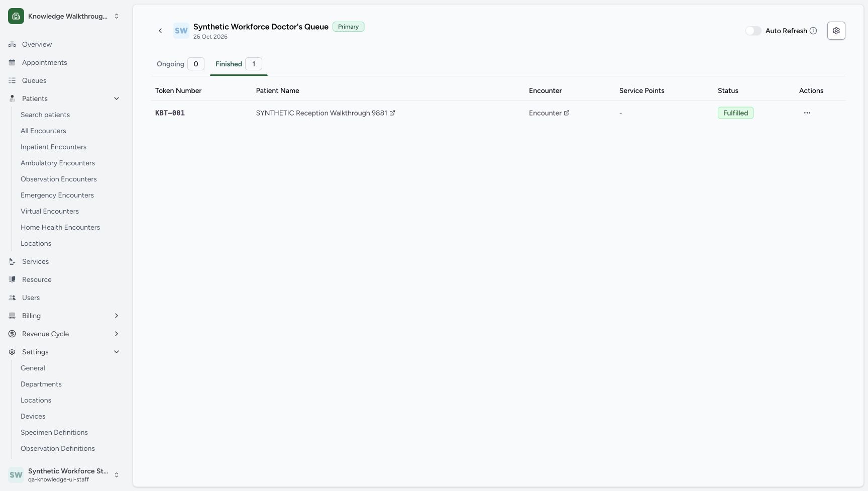This screenshot has width=868, height=491.
Task: Click the Patients sidebar icon
Action: pos(12,99)
